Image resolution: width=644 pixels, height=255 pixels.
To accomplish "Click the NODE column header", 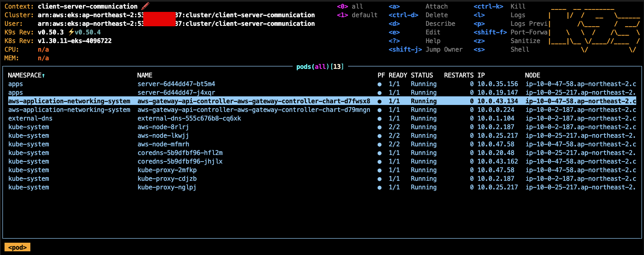I will (x=532, y=75).
